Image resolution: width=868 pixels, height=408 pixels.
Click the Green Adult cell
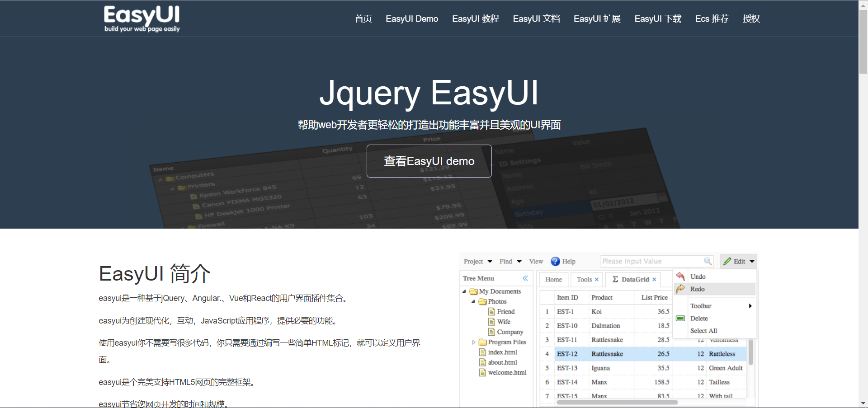tap(726, 368)
